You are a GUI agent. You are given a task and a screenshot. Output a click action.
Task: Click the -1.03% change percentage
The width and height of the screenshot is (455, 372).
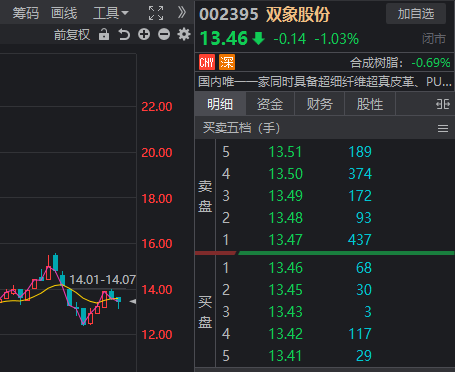click(337, 39)
